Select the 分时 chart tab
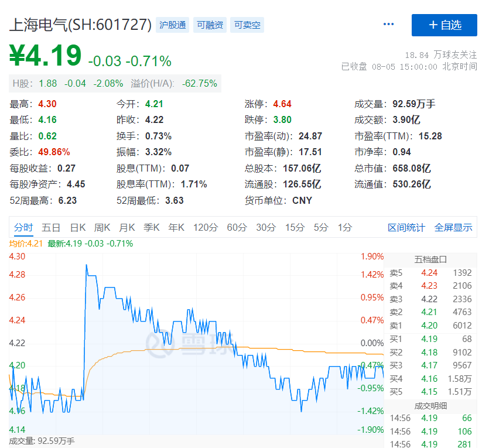The height and width of the screenshot is (448, 489). coord(23,228)
